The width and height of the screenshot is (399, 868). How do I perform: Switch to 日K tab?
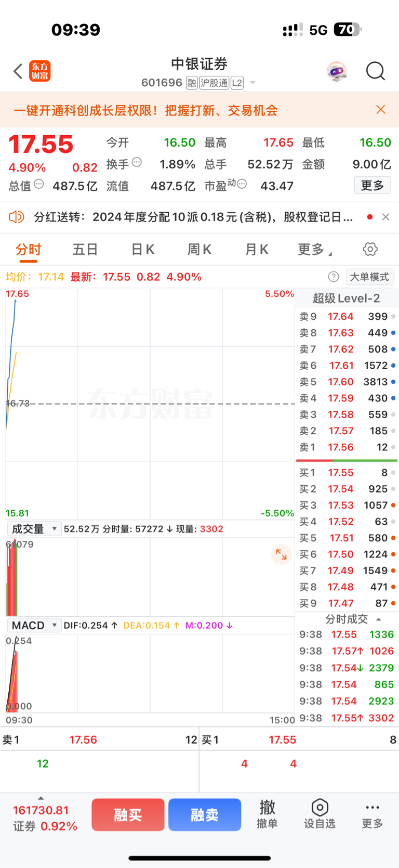(143, 250)
